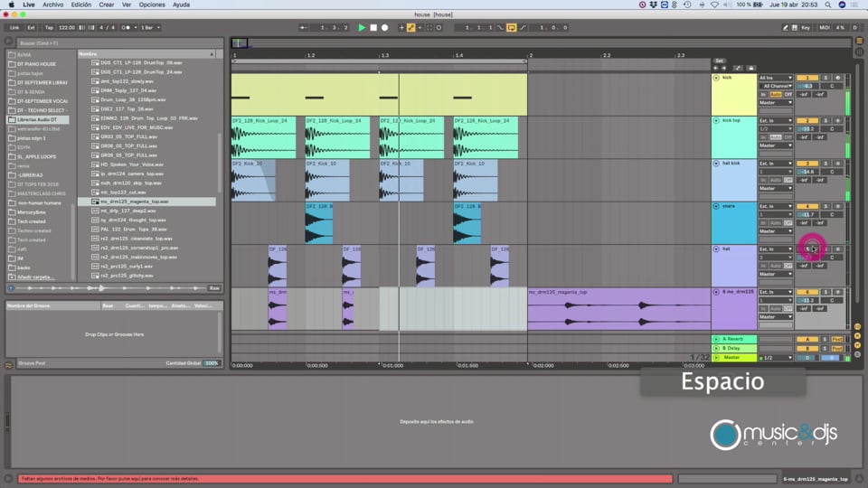Fold the kick top track
Image resolution: width=868 pixels, height=488 pixels.
[716, 120]
